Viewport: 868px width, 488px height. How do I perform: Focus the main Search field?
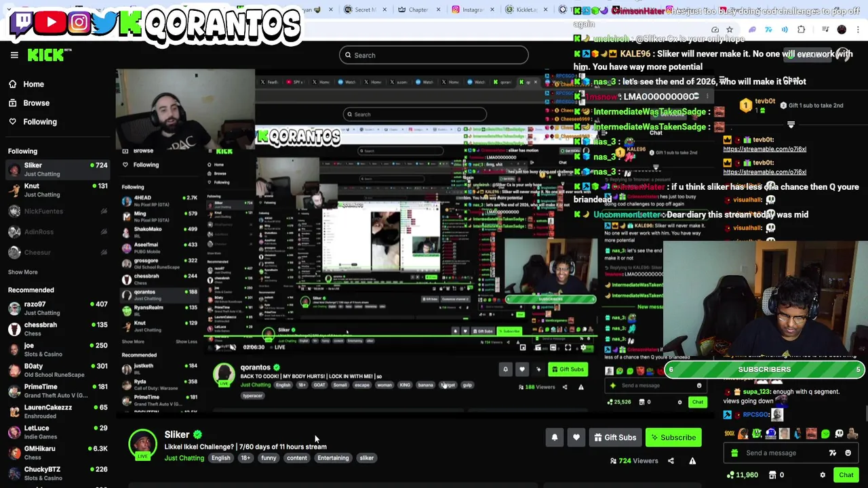434,55
